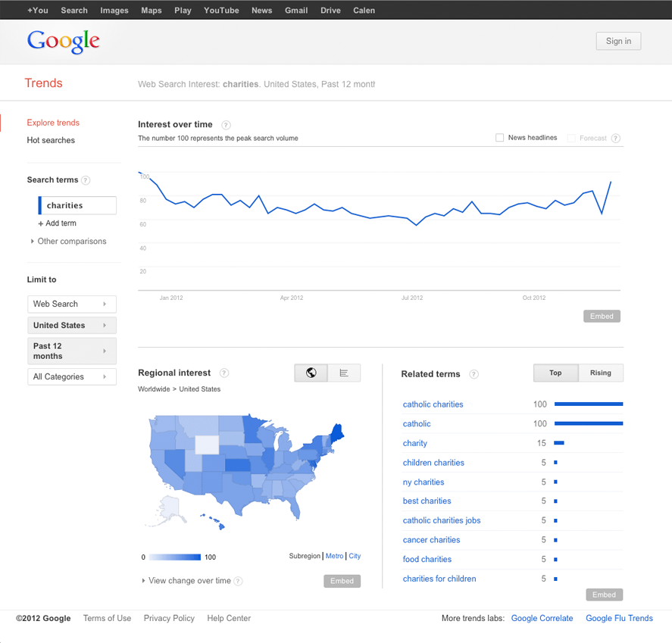Select the Rising related terms tab
Screen dimensions: 672x643
coord(601,373)
